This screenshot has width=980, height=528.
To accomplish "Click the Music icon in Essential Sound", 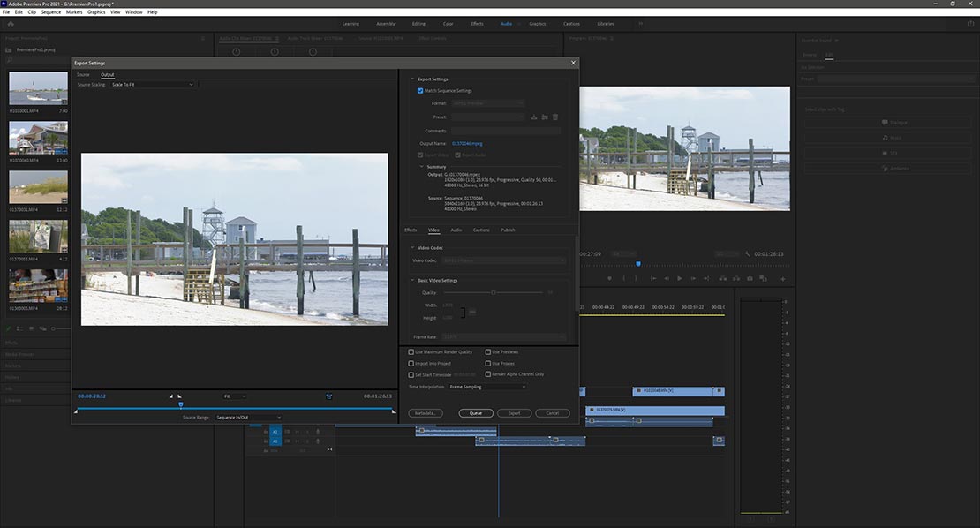I will pos(885,138).
